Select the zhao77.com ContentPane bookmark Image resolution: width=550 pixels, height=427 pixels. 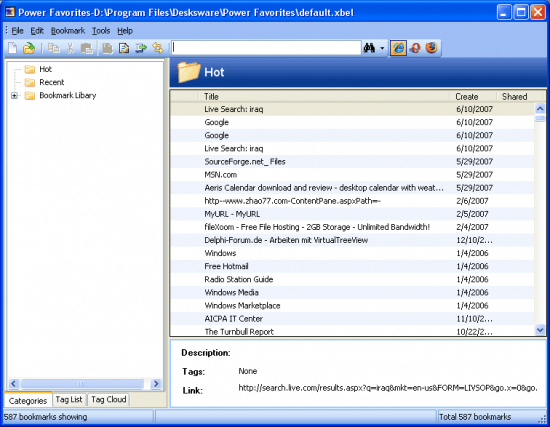(353, 201)
